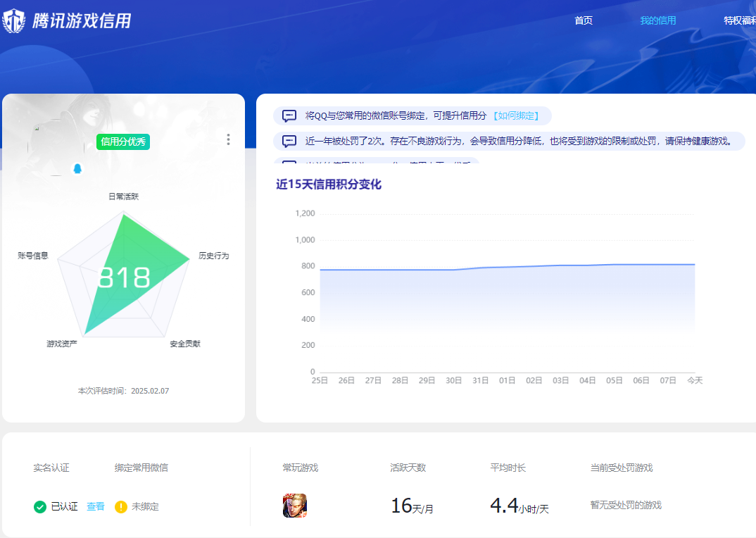
Task: Click the user avatar image on credit card
Action: [56, 147]
